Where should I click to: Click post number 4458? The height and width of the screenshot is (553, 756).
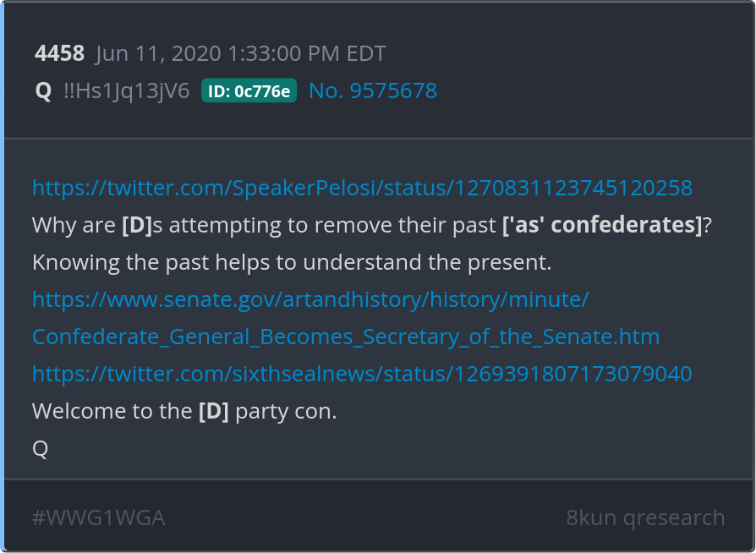coord(59,54)
